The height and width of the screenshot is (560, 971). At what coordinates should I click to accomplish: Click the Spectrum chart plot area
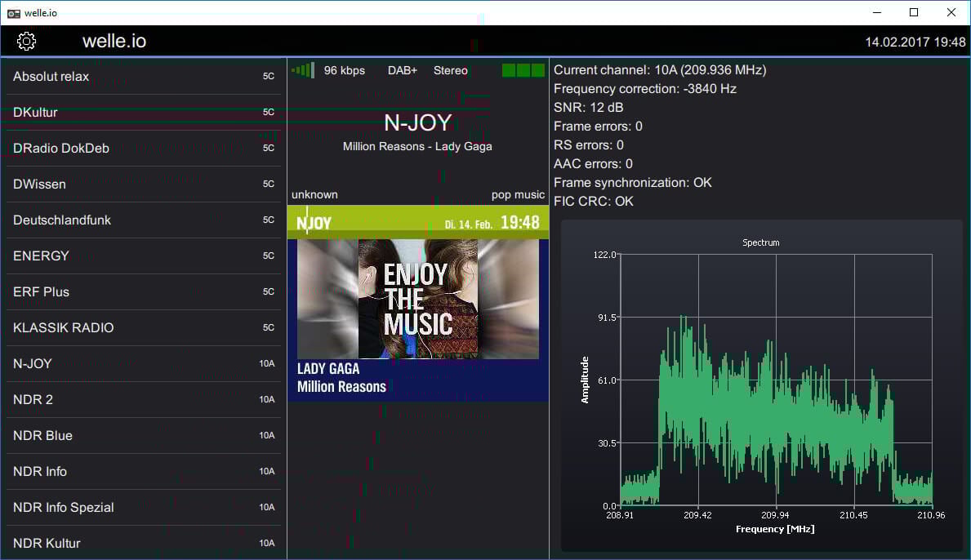[x=776, y=380]
